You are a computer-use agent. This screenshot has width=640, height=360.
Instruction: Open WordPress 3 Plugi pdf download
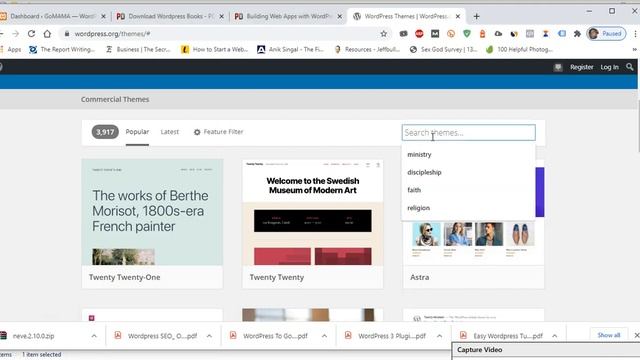(386, 336)
